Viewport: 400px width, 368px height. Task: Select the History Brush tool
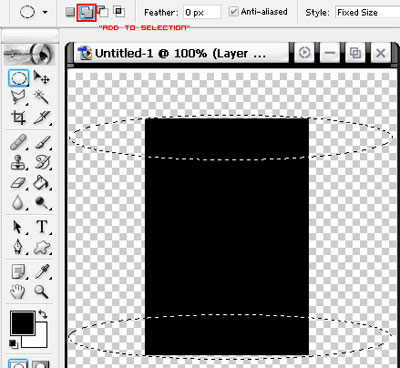pos(42,162)
